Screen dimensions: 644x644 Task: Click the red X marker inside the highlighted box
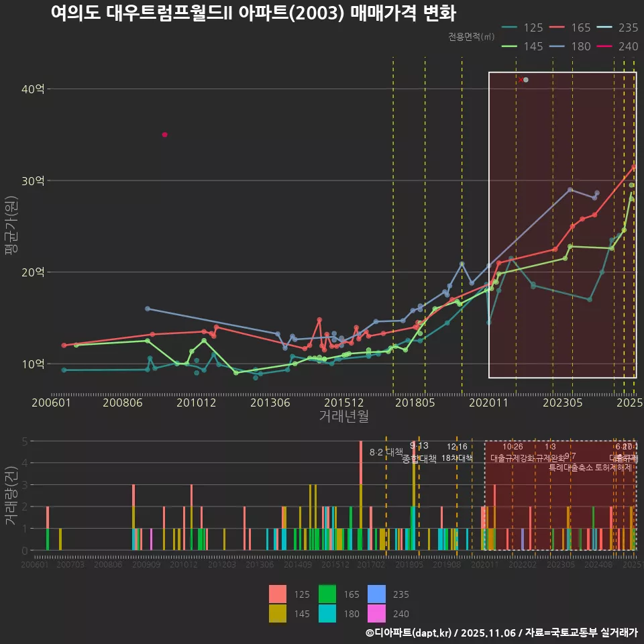point(522,79)
